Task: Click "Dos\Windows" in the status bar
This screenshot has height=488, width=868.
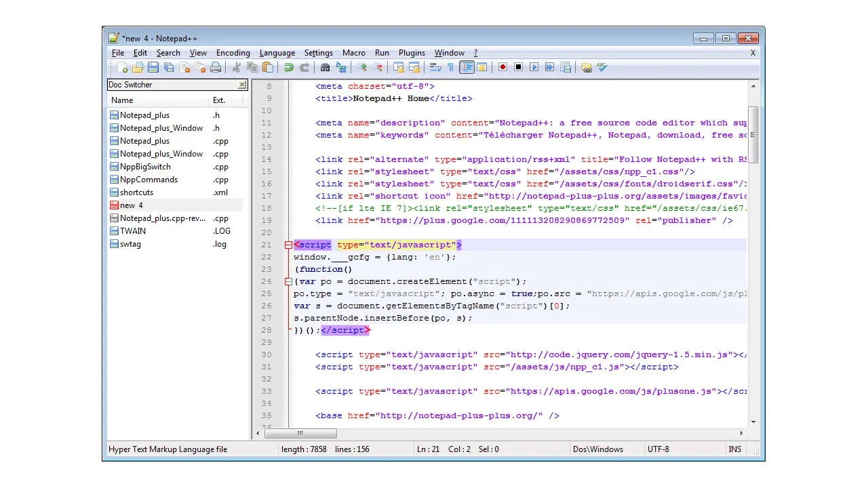Action: click(x=598, y=449)
